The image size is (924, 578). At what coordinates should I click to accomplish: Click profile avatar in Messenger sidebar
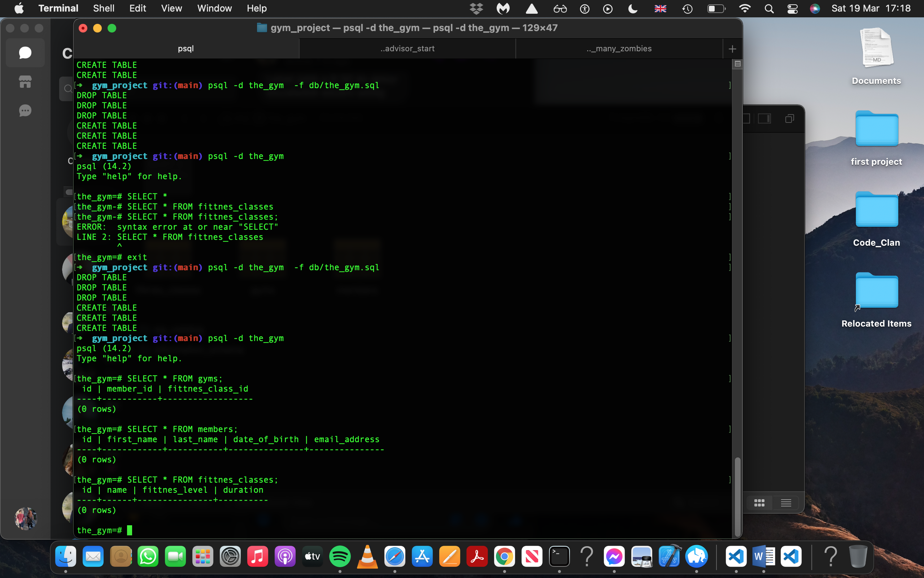tap(26, 518)
